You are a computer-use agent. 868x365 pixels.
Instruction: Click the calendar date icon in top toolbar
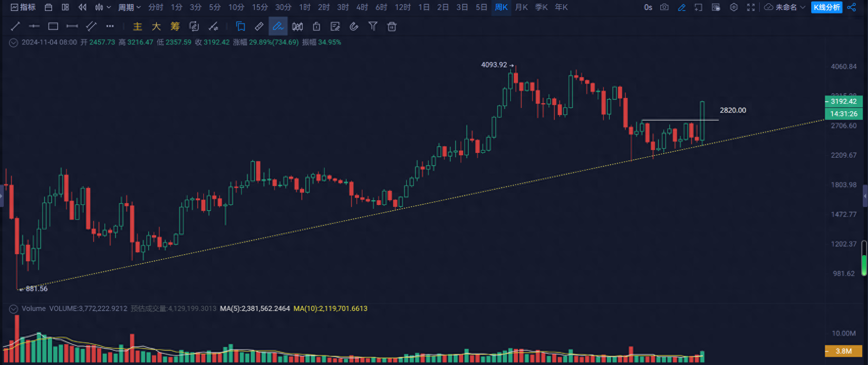48,7
